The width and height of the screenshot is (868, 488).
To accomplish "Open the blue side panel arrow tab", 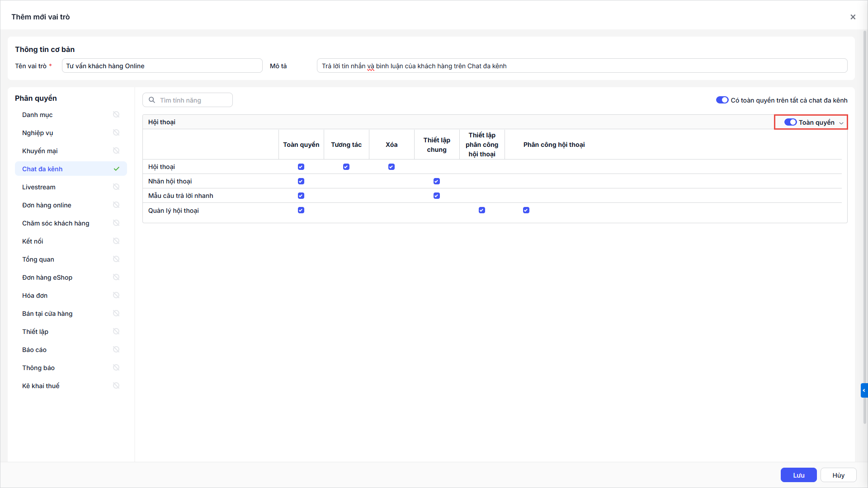I will pos(864,390).
